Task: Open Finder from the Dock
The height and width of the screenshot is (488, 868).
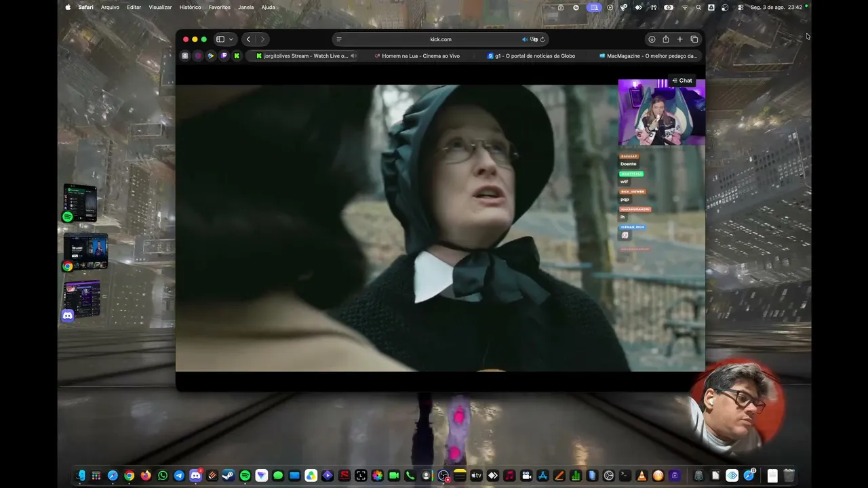Action: [80, 476]
